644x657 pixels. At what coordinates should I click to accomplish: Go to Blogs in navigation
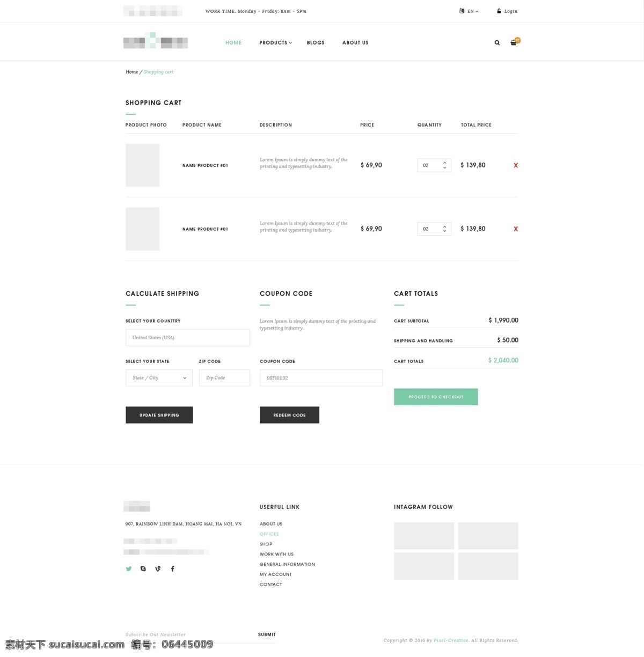(x=316, y=42)
